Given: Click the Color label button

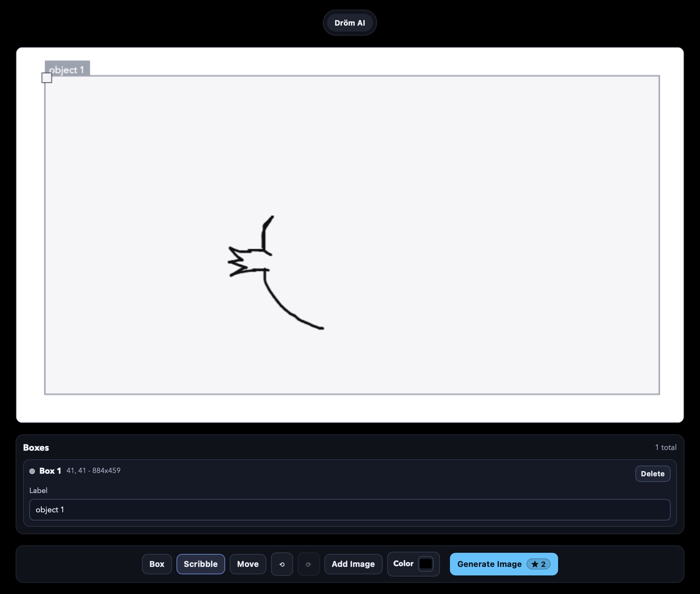Looking at the screenshot, I should 403,564.
